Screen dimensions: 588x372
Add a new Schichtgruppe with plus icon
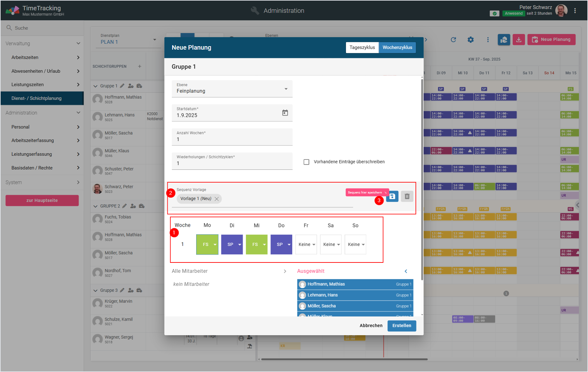(x=139, y=66)
